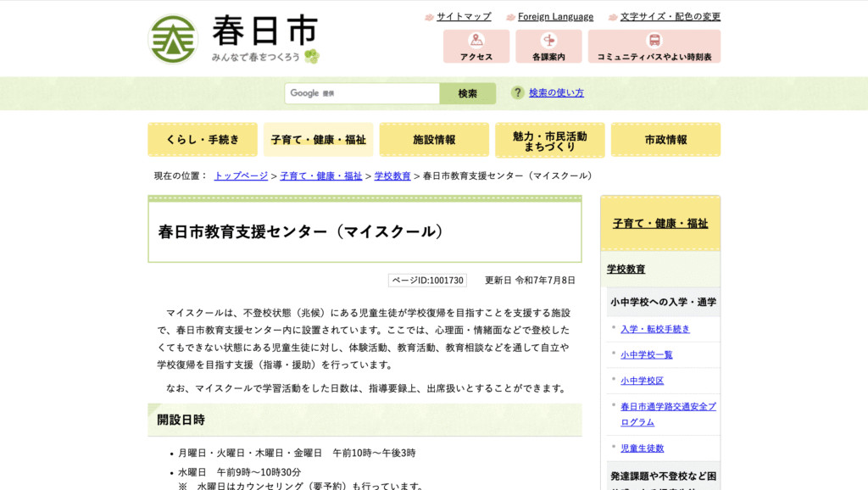868x490 pixels.
Task: Open 児童生徒数 sidebar link
Action: pyautogui.click(x=642, y=448)
